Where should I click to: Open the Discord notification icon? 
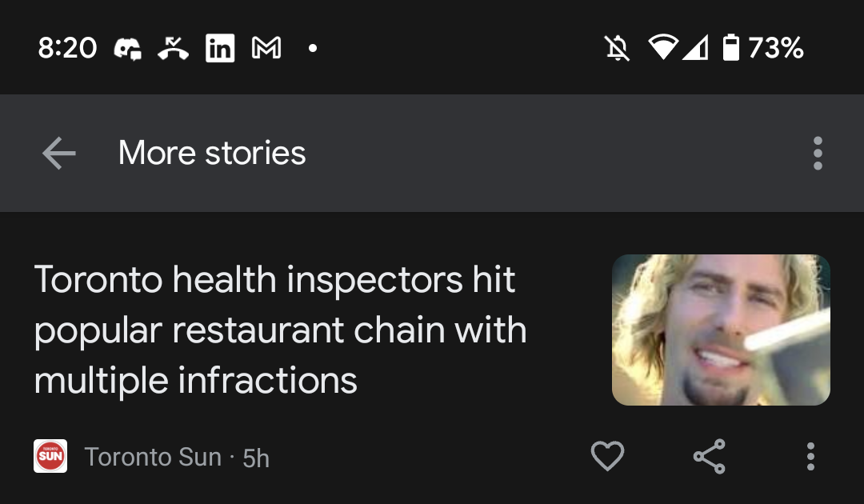pos(128,48)
